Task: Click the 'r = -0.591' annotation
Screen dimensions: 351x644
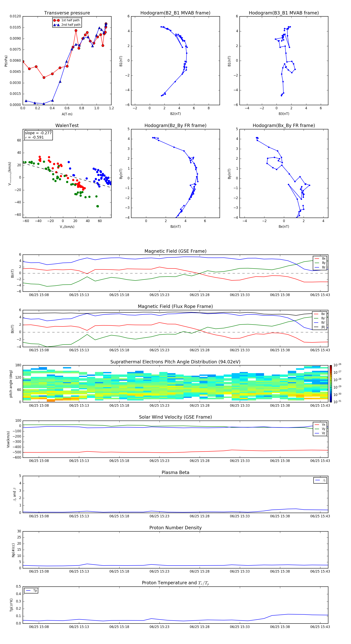Action: click(x=35, y=137)
